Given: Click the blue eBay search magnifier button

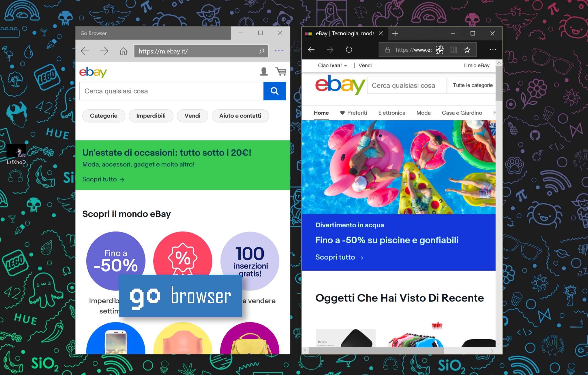Looking at the screenshot, I should [x=274, y=91].
